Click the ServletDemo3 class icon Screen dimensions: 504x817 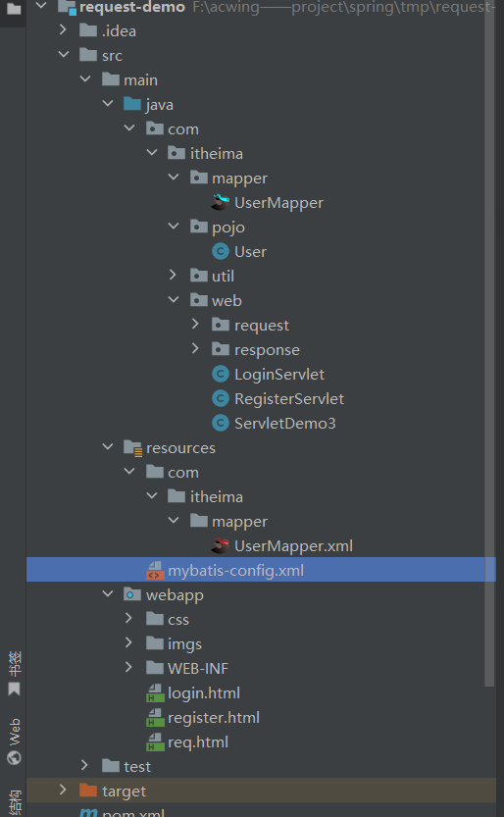coord(221,423)
